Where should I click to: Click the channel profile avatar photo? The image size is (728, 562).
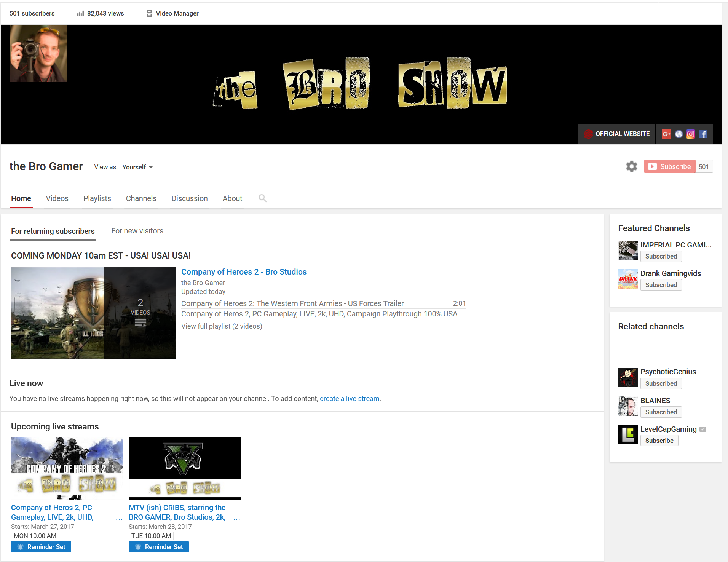[38, 53]
